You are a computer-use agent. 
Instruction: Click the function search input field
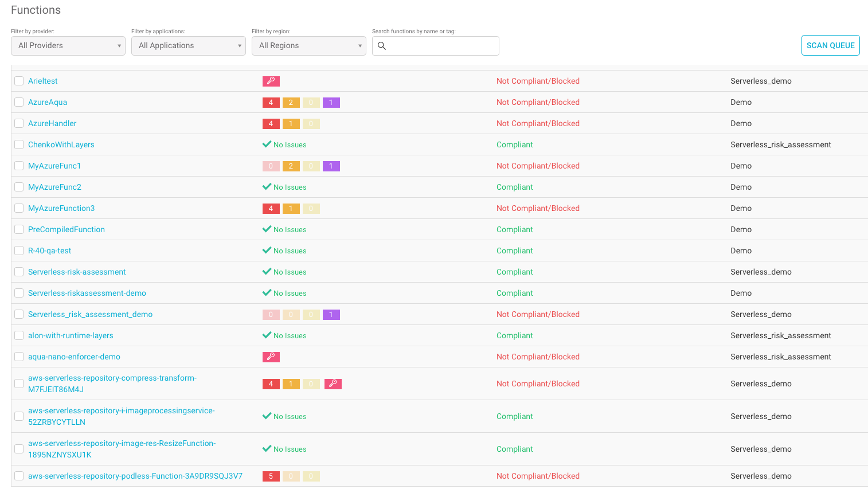436,46
